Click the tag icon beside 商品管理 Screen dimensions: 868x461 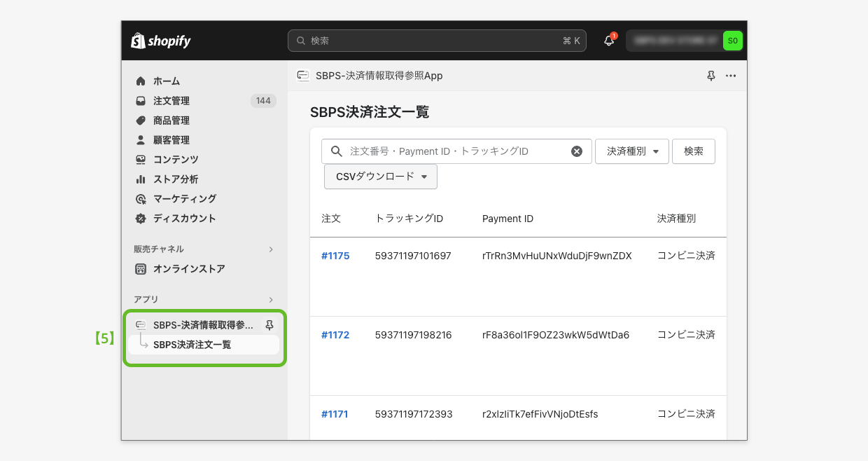tap(141, 121)
